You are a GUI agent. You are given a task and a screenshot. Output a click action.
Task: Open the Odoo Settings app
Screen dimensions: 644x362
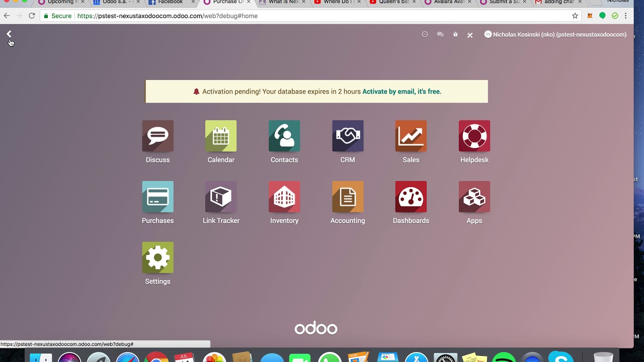pos(157,258)
